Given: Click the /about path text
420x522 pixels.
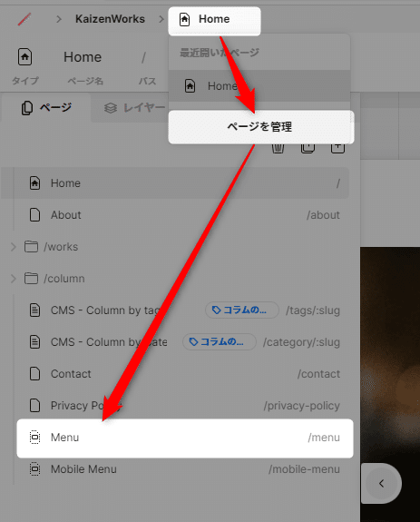Looking at the screenshot, I should pyautogui.click(x=323, y=215).
